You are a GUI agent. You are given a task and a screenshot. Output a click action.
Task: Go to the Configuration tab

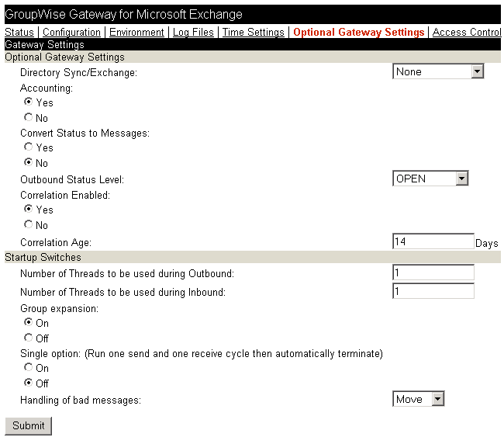point(71,32)
